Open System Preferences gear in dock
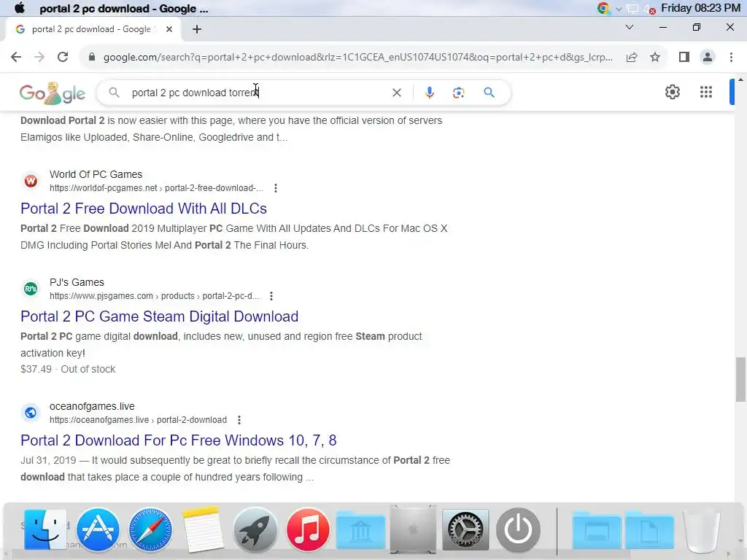The width and height of the screenshot is (747, 560). pos(465,529)
